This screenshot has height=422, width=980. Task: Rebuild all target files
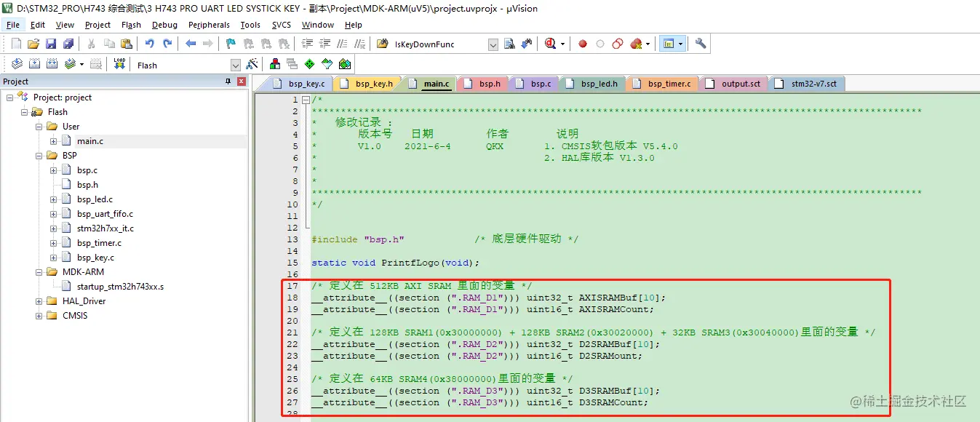[52, 65]
